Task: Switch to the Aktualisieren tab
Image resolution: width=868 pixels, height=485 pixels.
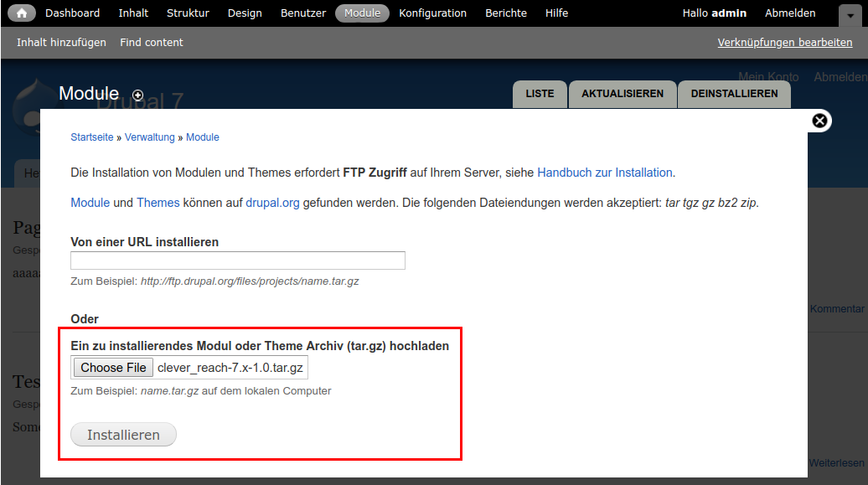Action: coord(622,94)
